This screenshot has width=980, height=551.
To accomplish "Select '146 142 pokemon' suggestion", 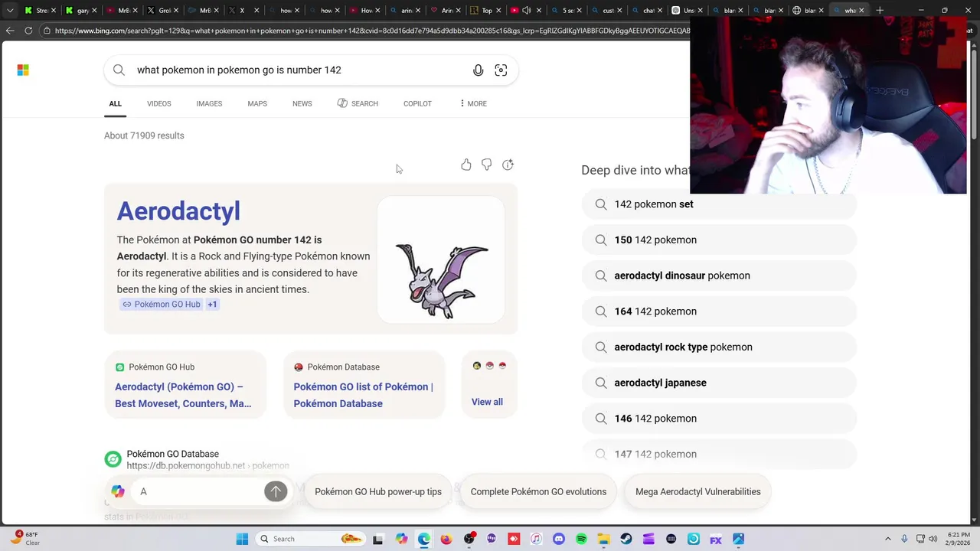I will point(719,419).
